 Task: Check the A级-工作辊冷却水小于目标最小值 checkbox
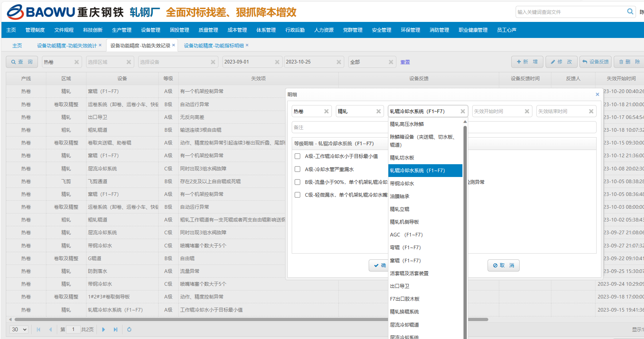point(298,156)
